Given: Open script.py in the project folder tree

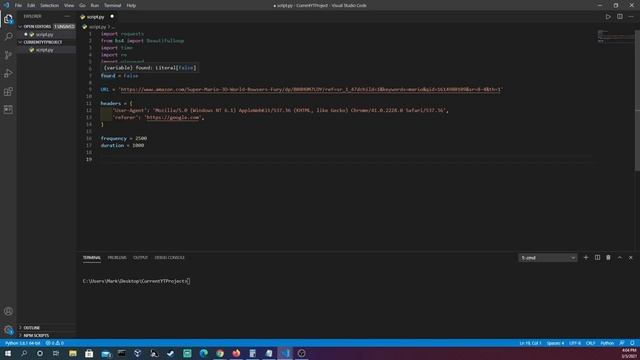Looking at the screenshot, I should click(x=44, y=50).
